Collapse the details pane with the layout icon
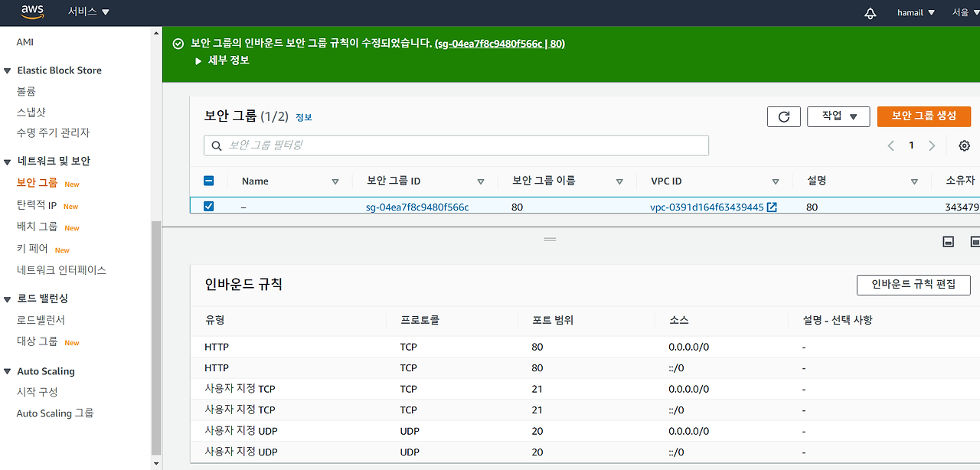The width and height of the screenshot is (980, 470). 948,241
